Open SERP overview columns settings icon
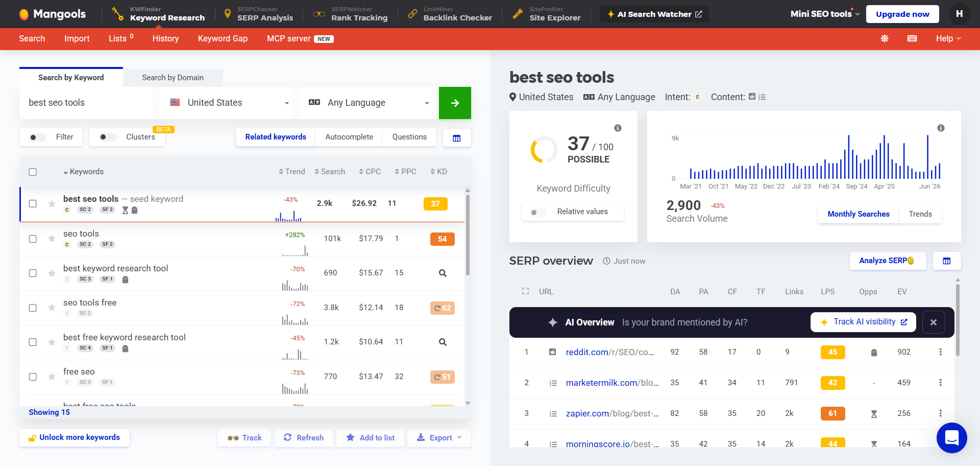The width and height of the screenshot is (980, 466). [x=947, y=261]
